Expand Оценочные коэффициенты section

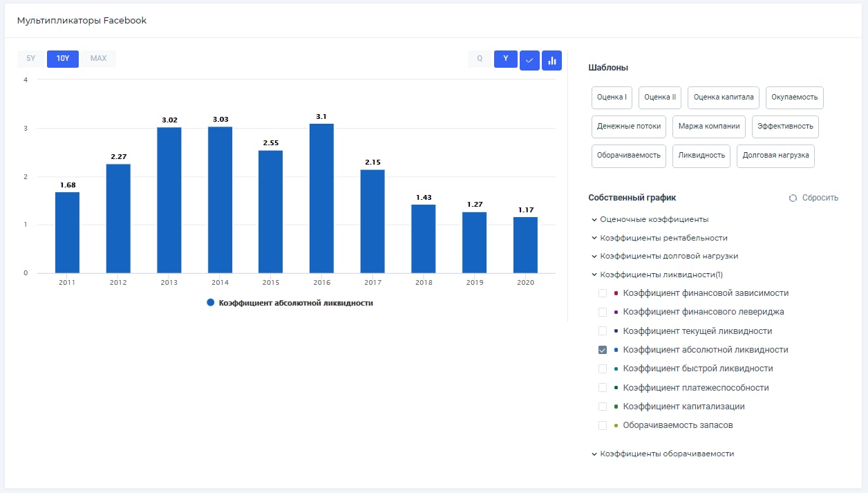[x=650, y=219]
